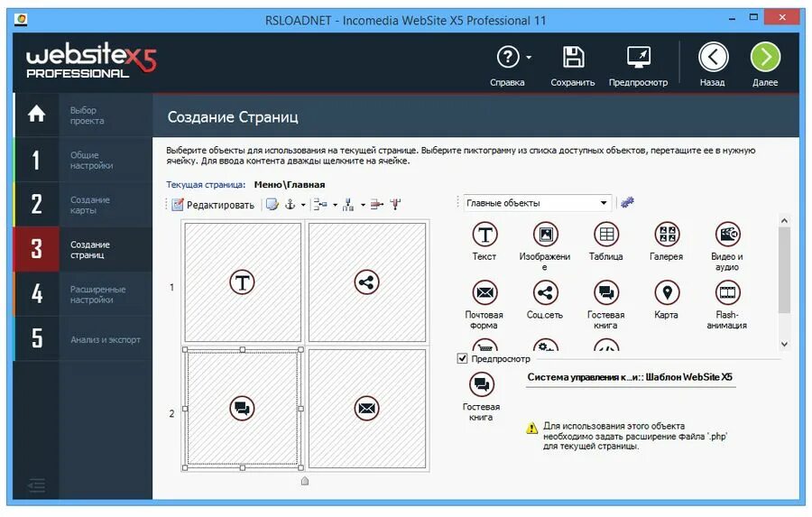Select the Почтовая форма object icon
812x517 pixels.
pyautogui.click(x=484, y=292)
